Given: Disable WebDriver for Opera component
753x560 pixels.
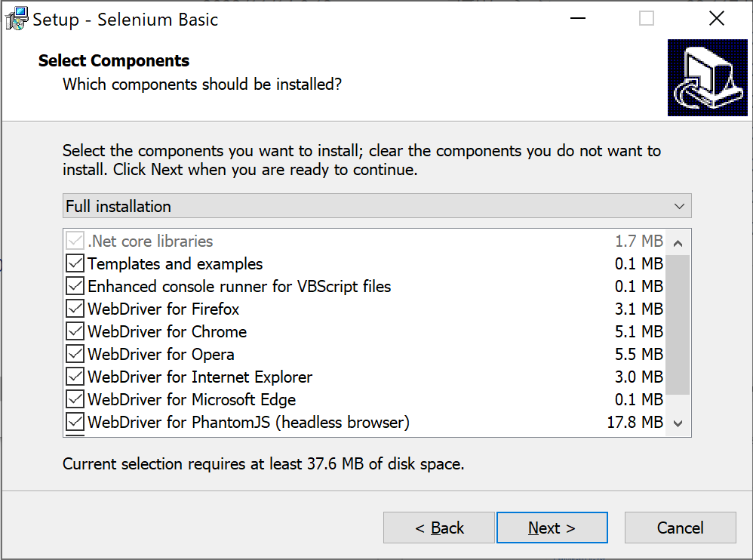Looking at the screenshot, I should pos(73,354).
